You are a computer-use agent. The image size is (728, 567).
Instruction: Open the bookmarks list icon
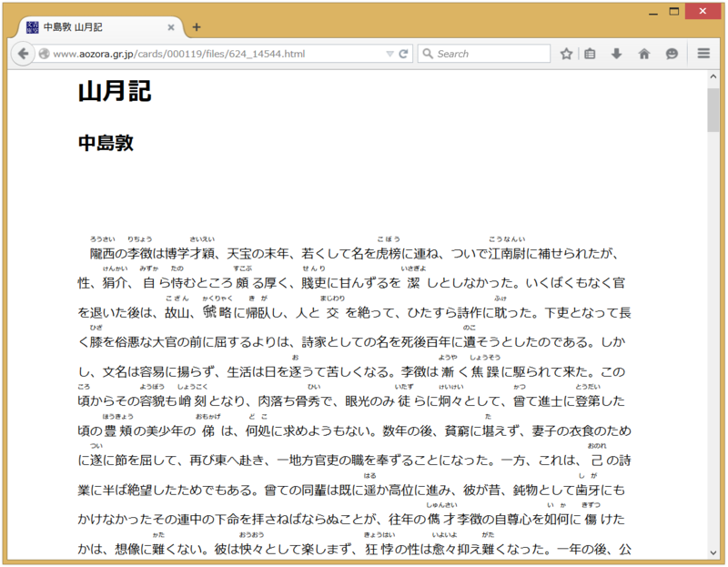click(590, 54)
